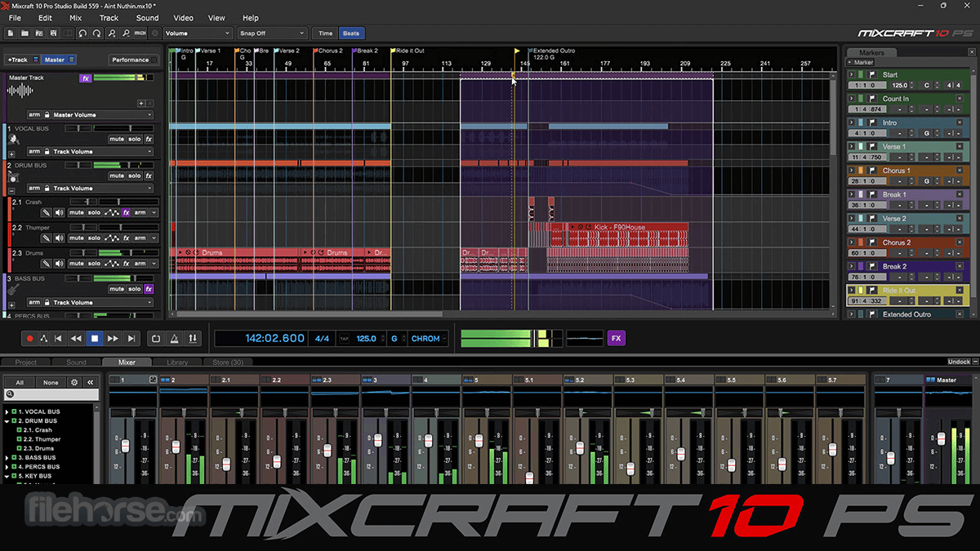Open DRUM BUS fx button
Screen dimensions: 980x551
(149, 176)
